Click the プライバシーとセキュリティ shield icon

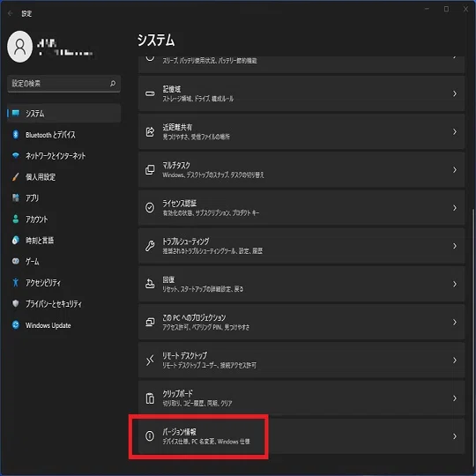coord(16,303)
